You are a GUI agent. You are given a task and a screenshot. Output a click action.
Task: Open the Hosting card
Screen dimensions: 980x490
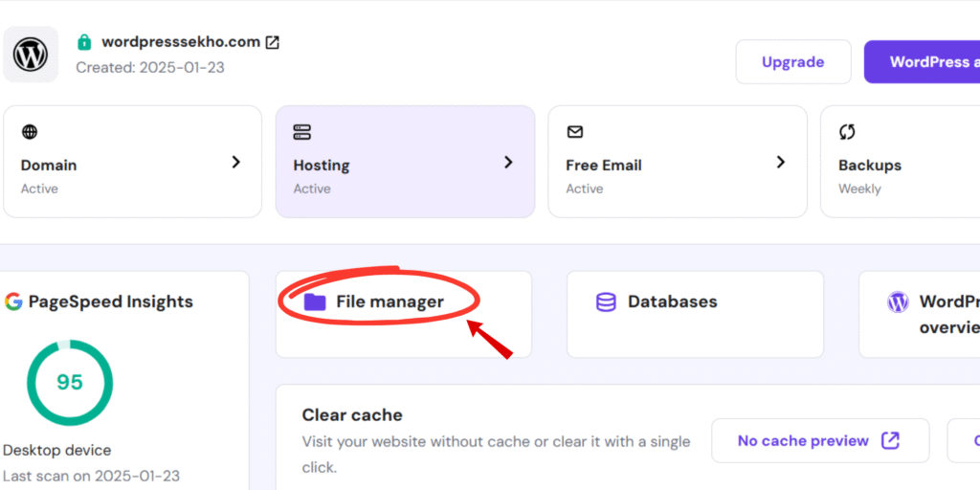[x=405, y=161]
